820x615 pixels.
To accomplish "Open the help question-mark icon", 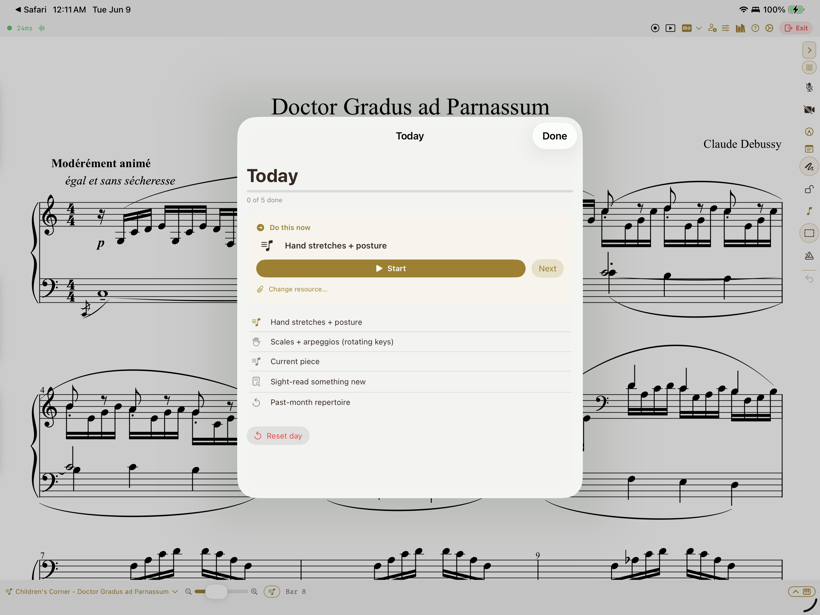I will coord(755,28).
